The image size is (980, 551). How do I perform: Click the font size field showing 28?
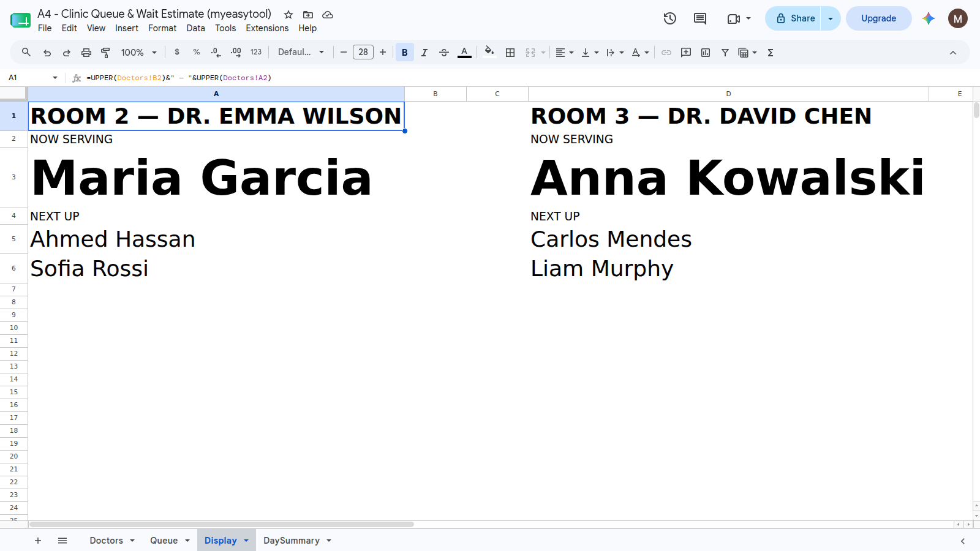tap(363, 52)
